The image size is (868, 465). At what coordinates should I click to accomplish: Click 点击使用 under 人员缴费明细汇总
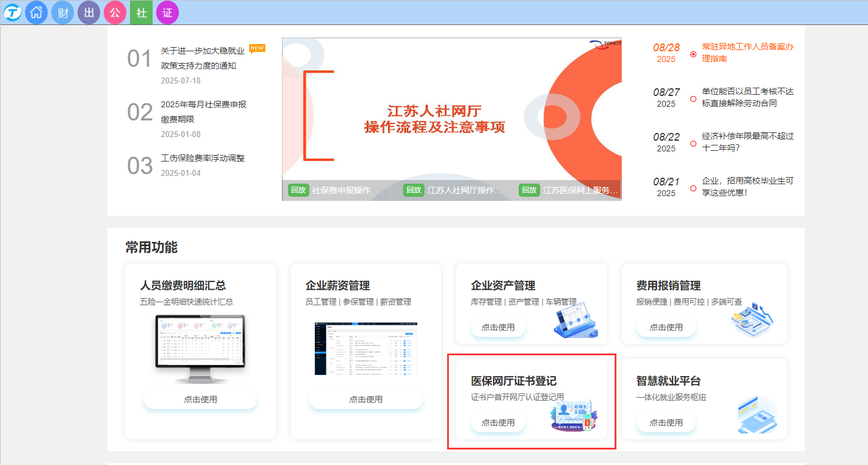(200, 399)
